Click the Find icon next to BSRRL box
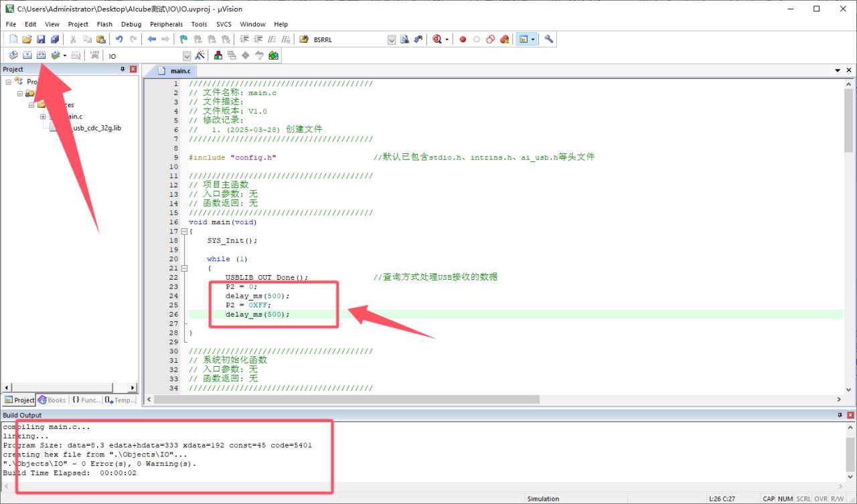 point(404,39)
